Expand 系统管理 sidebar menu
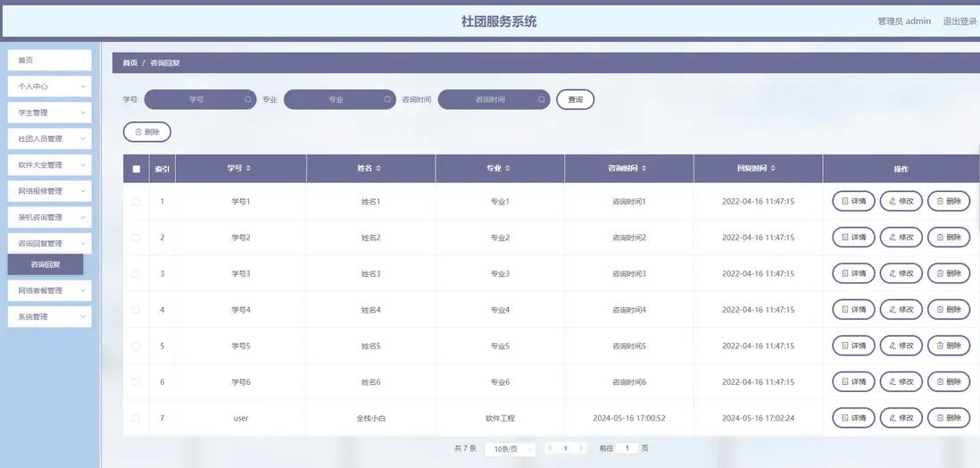The height and width of the screenshot is (468, 980). pyautogui.click(x=49, y=316)
